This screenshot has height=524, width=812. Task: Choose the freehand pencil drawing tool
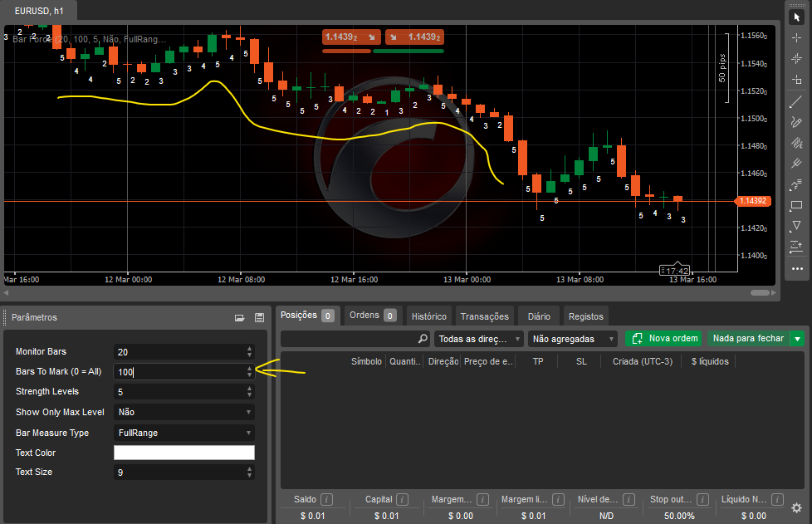point(797,122)
